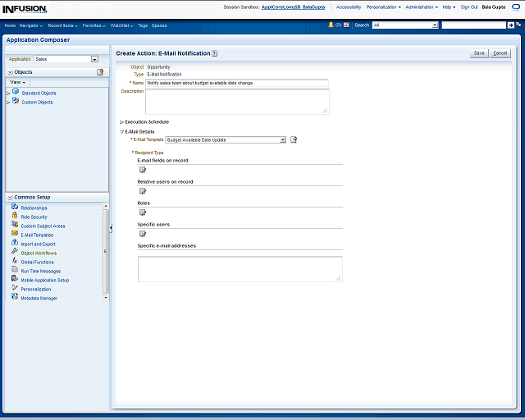
Task: Open the Roles selection edit icon
Action: click(x=142, y=212)
